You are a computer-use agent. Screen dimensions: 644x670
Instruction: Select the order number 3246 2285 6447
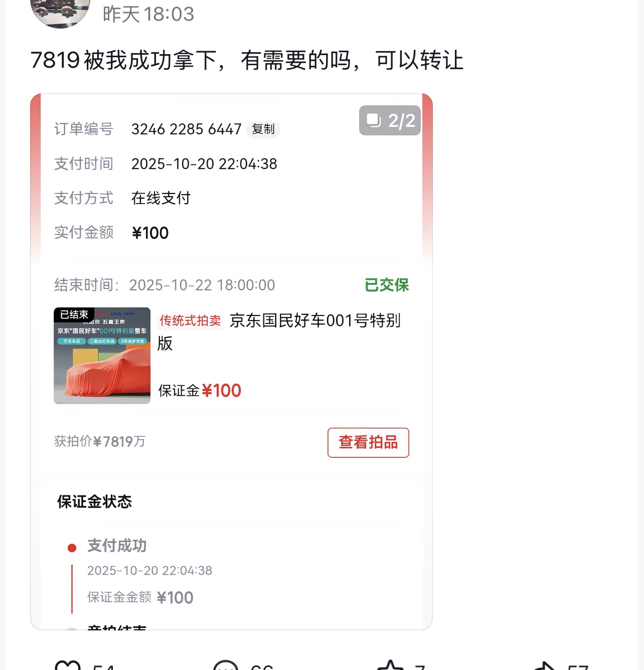(x=187, y=129)
